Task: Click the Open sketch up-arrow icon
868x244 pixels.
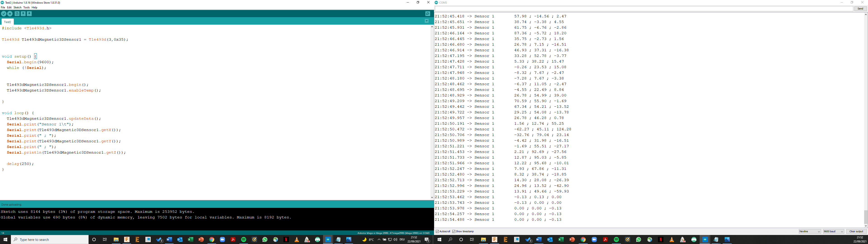Action: click(23, 14)
